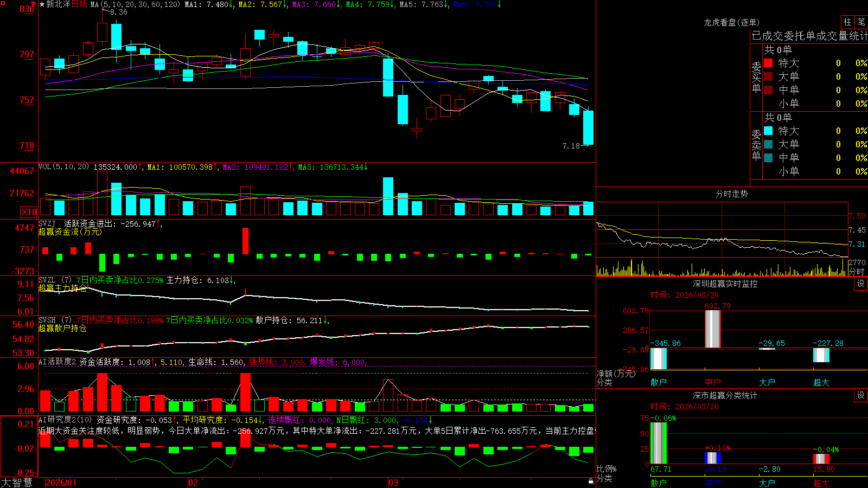The height and width of the screenshot is (488, 868).
Task: Click the 超赢主力持仓 label
Action: point(62,288)
